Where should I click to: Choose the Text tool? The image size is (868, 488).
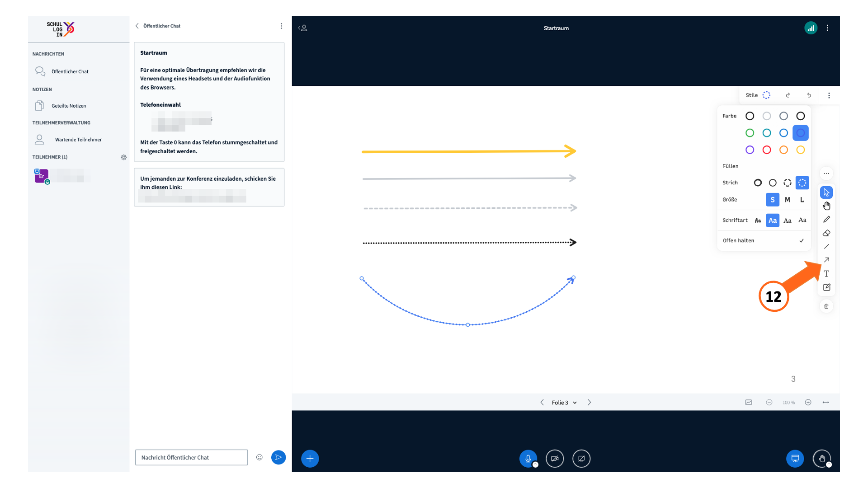click(x=826, y=274)
